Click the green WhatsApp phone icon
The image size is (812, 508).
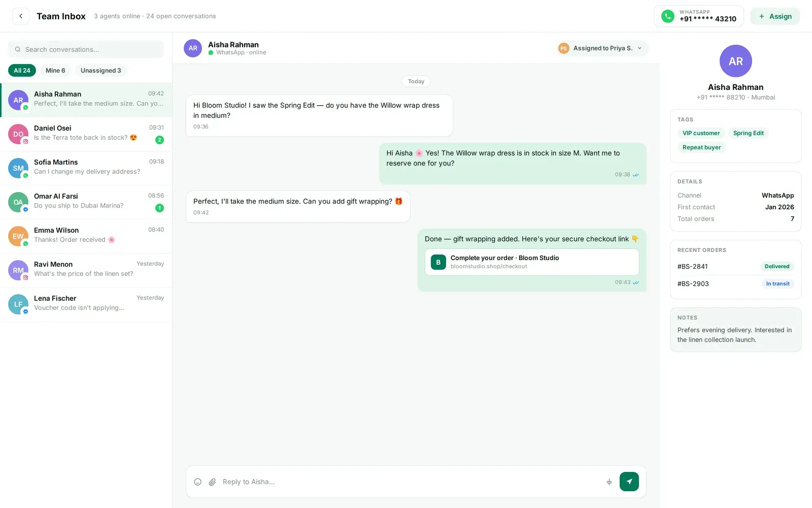coord(668,16)
